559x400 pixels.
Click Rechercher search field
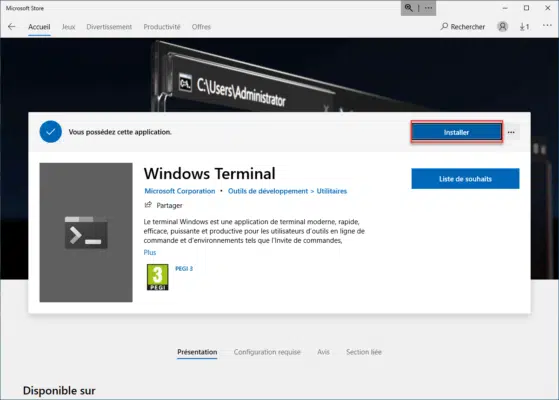(x=463, y=27)
